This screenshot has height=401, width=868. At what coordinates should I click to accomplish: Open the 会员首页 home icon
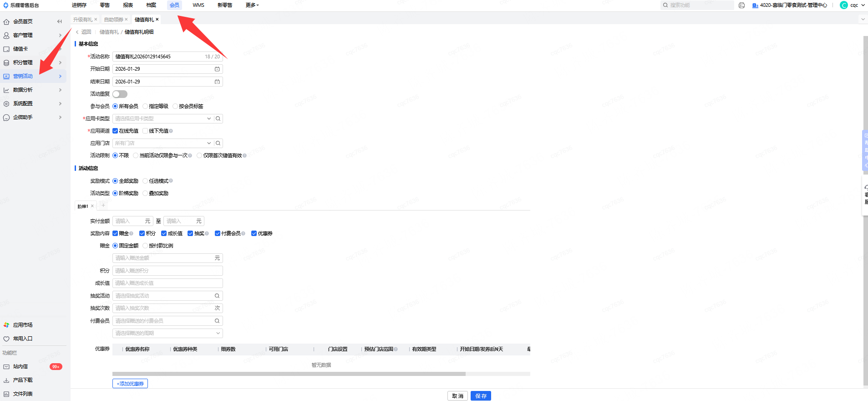(x=6, y=21)
